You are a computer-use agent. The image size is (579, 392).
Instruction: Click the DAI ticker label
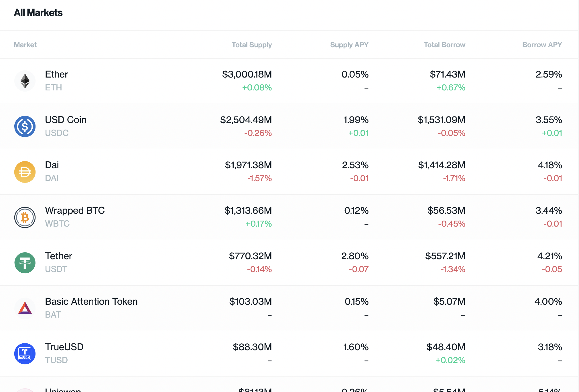click(52, 178)
